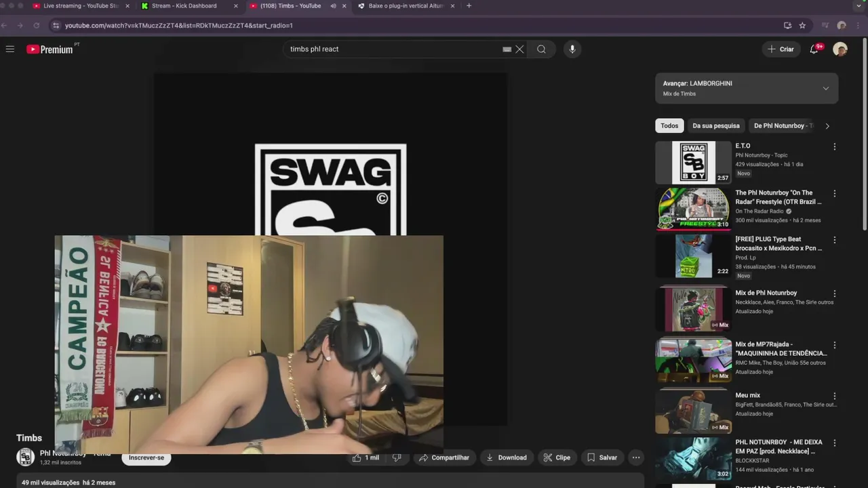Click the Download button
Viewport: 868px width, 488px height.
click(507, 457)
